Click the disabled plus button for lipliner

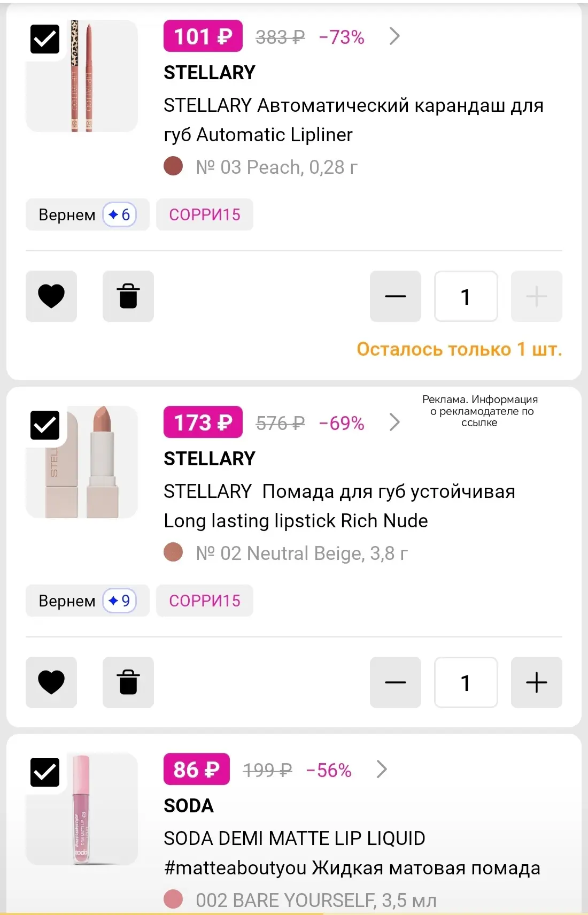tap(537, 296)
